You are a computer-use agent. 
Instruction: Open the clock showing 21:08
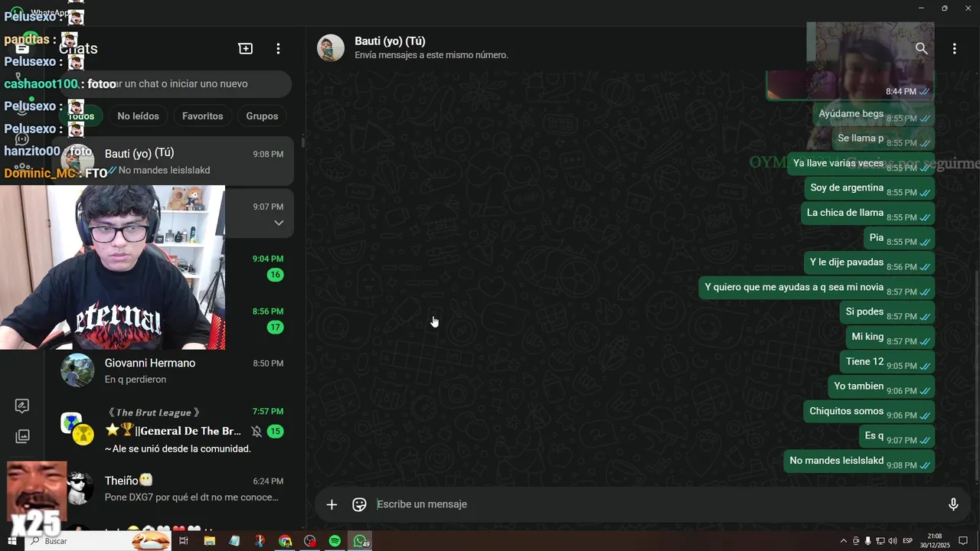pyautogui.click(x=935, y=541)
